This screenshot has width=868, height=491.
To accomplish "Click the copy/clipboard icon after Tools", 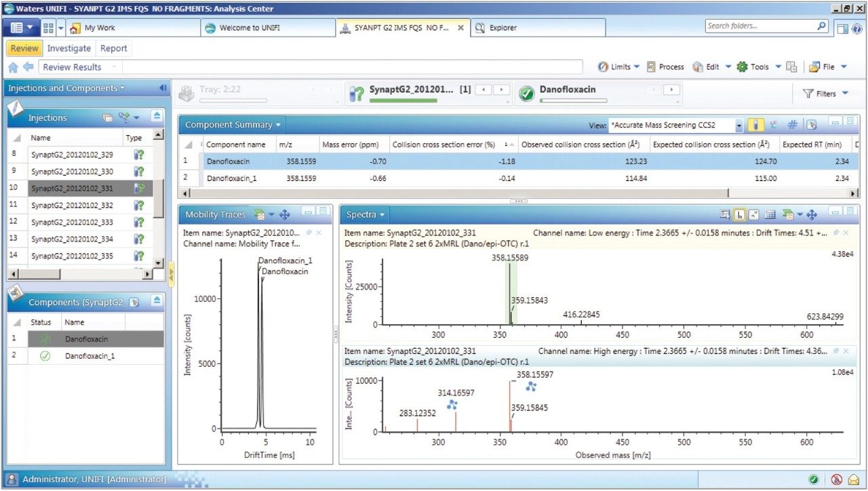I will pos(791,66).
